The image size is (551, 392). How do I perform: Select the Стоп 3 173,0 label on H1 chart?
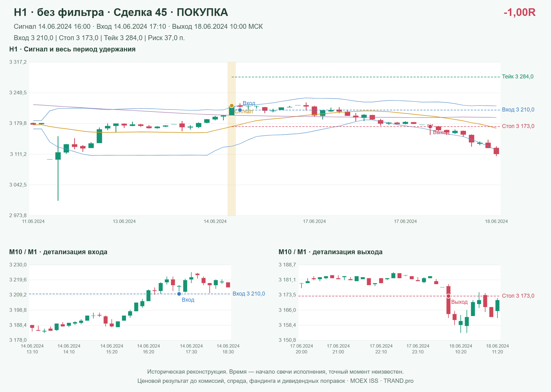518,126
